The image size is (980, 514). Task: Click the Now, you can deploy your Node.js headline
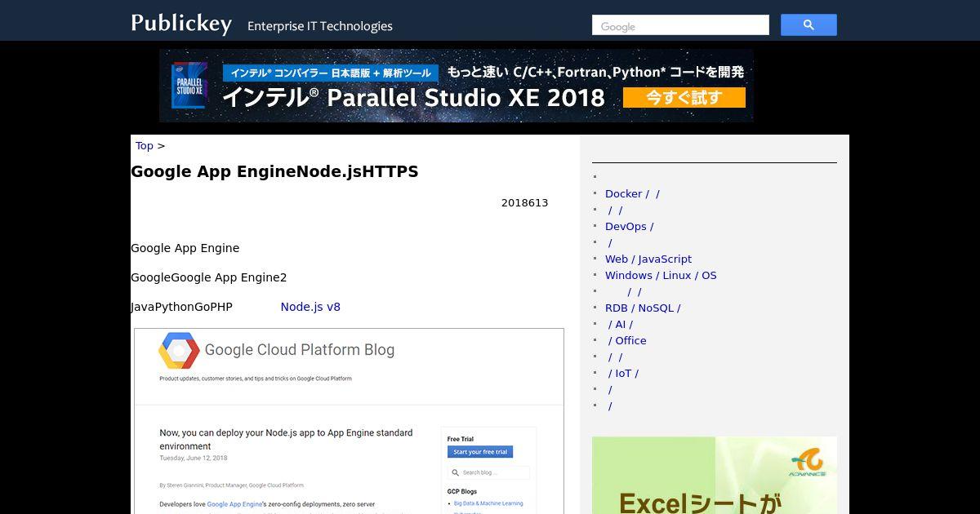(x=286, y=440)
